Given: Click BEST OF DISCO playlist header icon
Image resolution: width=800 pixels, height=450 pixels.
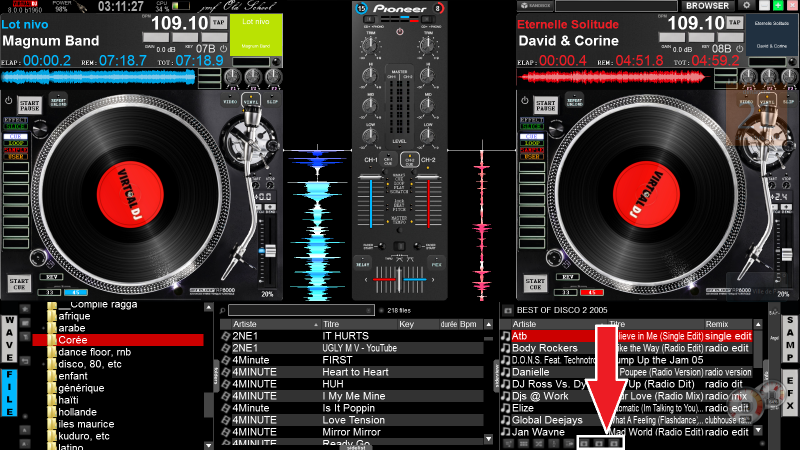Looking at the screenshot, I should click(x=508, y=310).
